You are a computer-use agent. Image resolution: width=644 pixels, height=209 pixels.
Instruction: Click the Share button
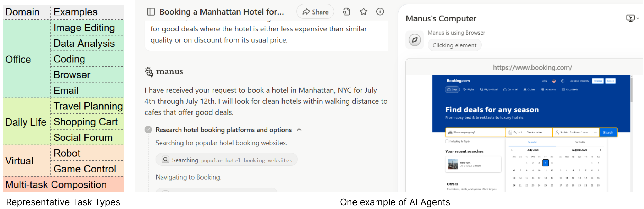pos(315,12)
